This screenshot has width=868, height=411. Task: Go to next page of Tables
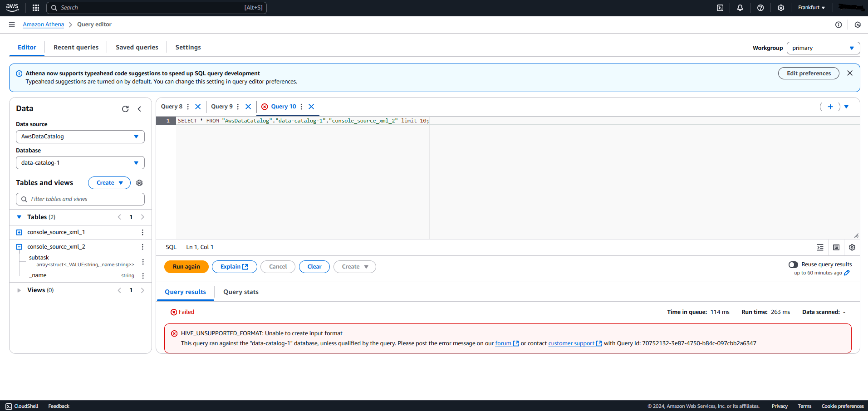(142, 217)
